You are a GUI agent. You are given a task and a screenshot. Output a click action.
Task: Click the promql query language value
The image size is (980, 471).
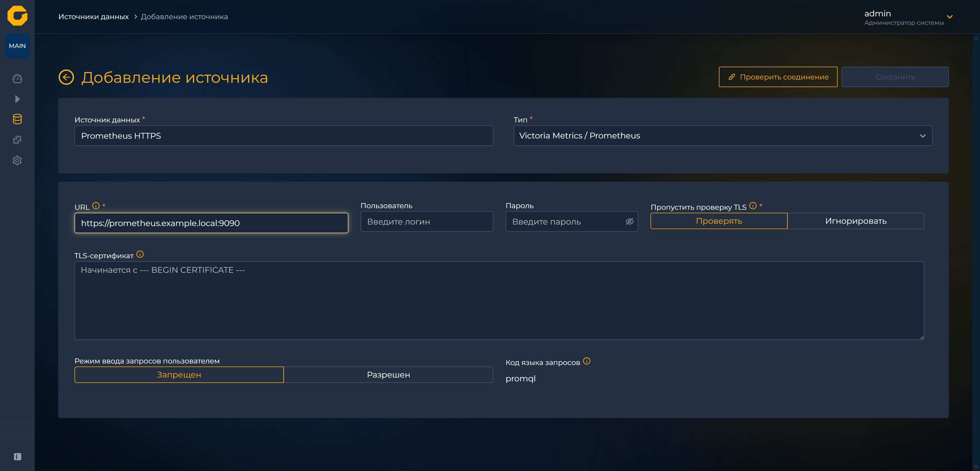(520, 379)
